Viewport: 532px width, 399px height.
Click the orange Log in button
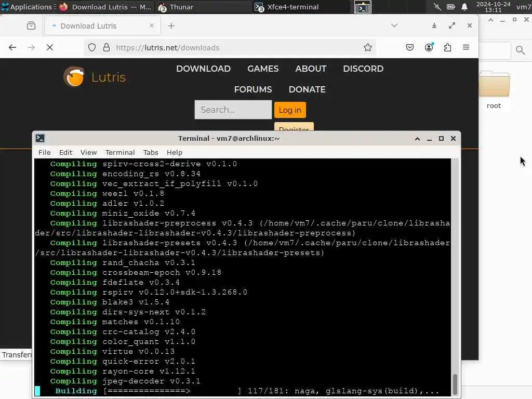(290, 110)
